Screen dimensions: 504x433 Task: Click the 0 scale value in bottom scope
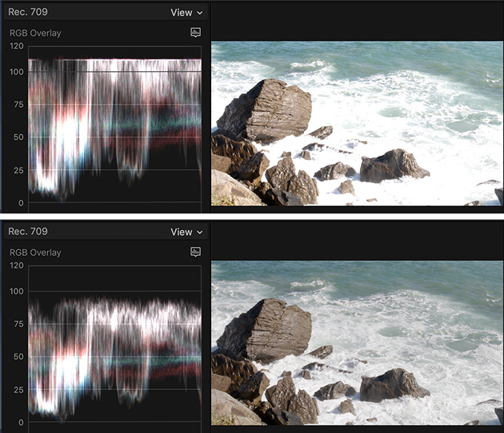(x=21, y=423)
